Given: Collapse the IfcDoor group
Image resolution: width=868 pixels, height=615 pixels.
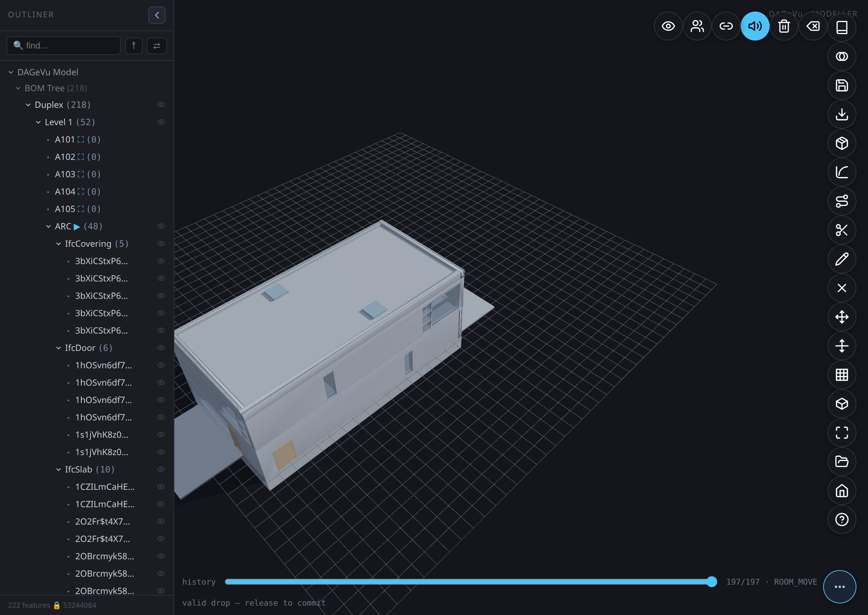Looking at the screenshot, I should [59, 348].
